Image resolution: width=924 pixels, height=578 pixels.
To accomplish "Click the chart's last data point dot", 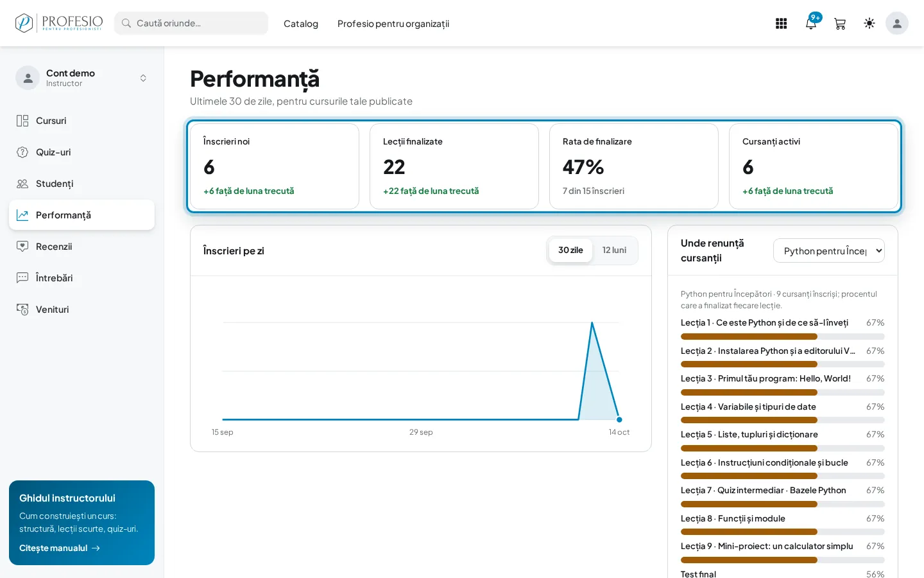I will [x=619, y=419].
